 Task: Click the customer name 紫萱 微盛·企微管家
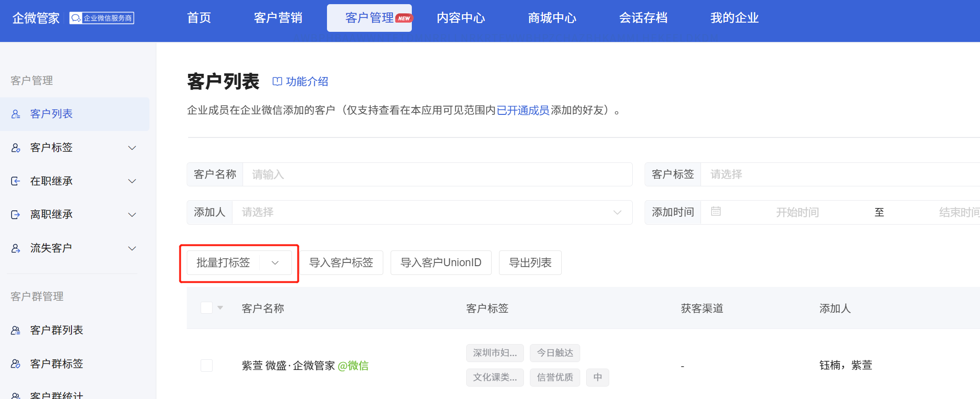pyautogui.click(x=288, y=366)
